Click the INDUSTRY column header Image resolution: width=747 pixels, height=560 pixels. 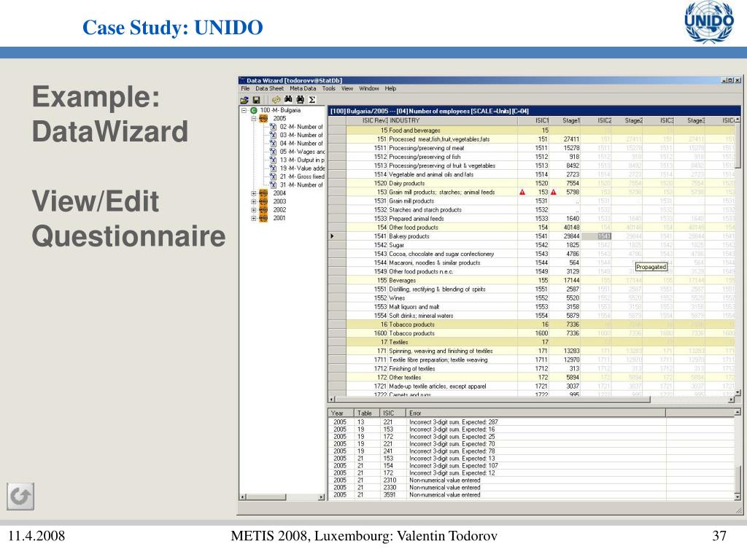click(x=453, y=121)
